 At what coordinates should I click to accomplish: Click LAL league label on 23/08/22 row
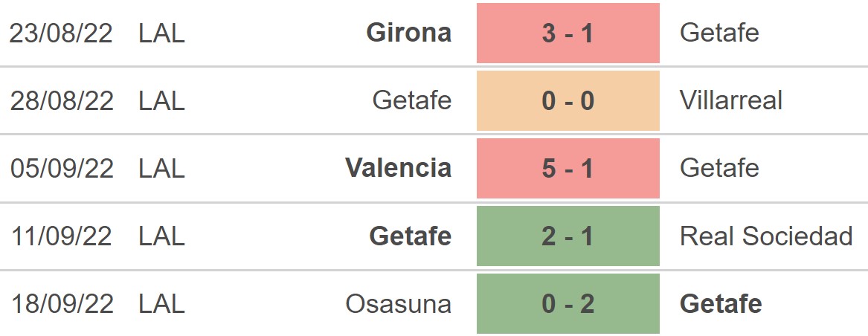pos(161,33)
